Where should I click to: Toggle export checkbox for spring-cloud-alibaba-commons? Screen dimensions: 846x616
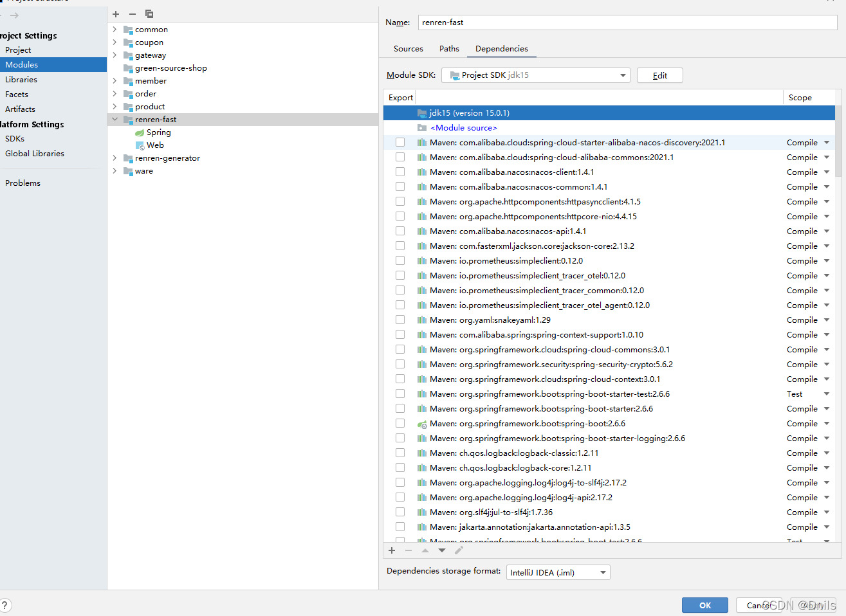pos(400,157)
